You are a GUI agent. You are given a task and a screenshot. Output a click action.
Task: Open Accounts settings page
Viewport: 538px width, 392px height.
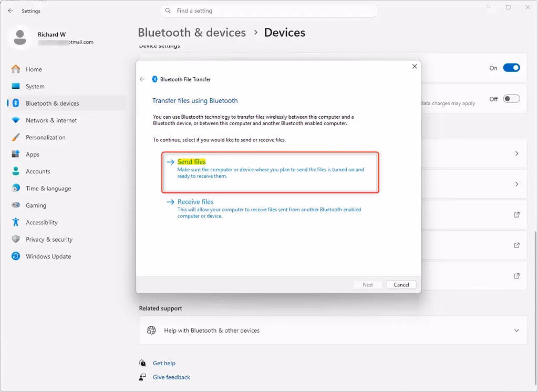(67, 171)
